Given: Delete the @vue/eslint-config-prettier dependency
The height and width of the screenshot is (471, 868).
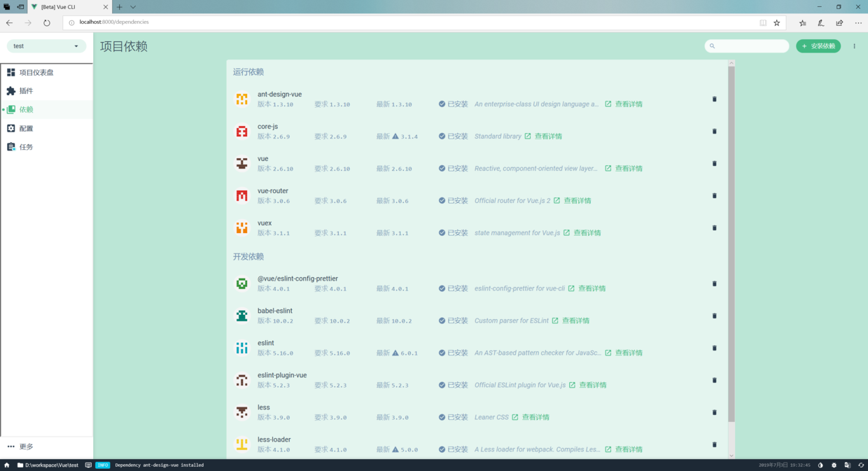Looking at the screenshot, I should tap(714, 284).
